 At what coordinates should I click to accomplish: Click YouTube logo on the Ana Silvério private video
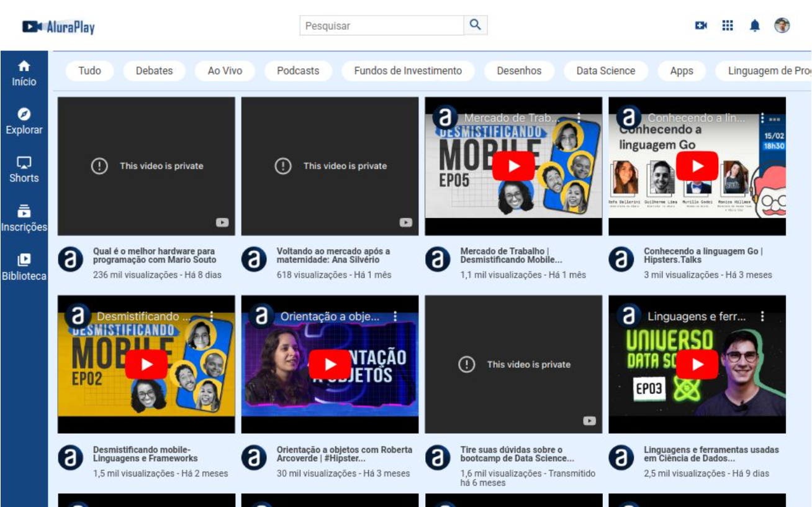(406, 222)
